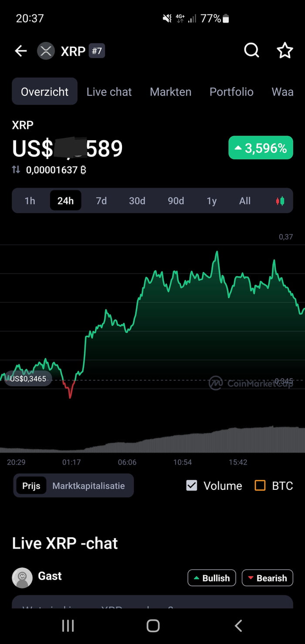Enable the Volume checkbox
This screenshot has height=644, width=305.
coord(192,485)
